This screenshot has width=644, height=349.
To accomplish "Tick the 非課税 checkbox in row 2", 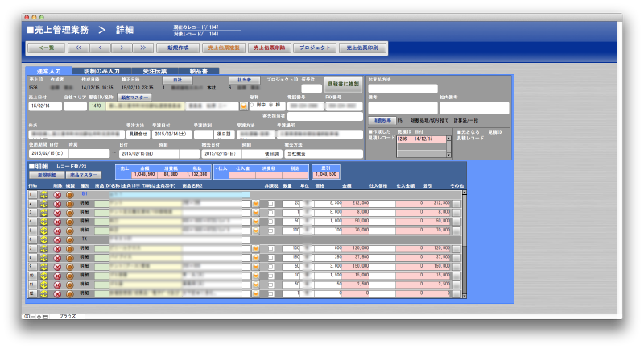I will tap(270, 204).
